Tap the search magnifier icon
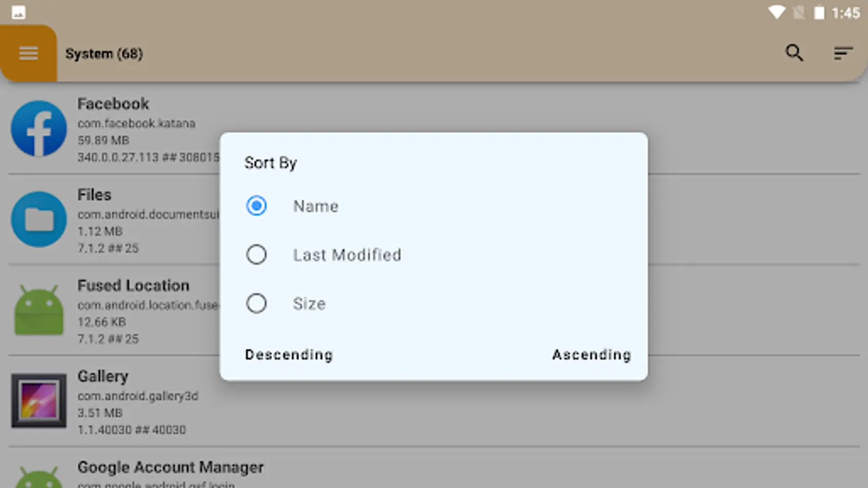The height and width of the screenshot is (488, 868). (794, 53)
